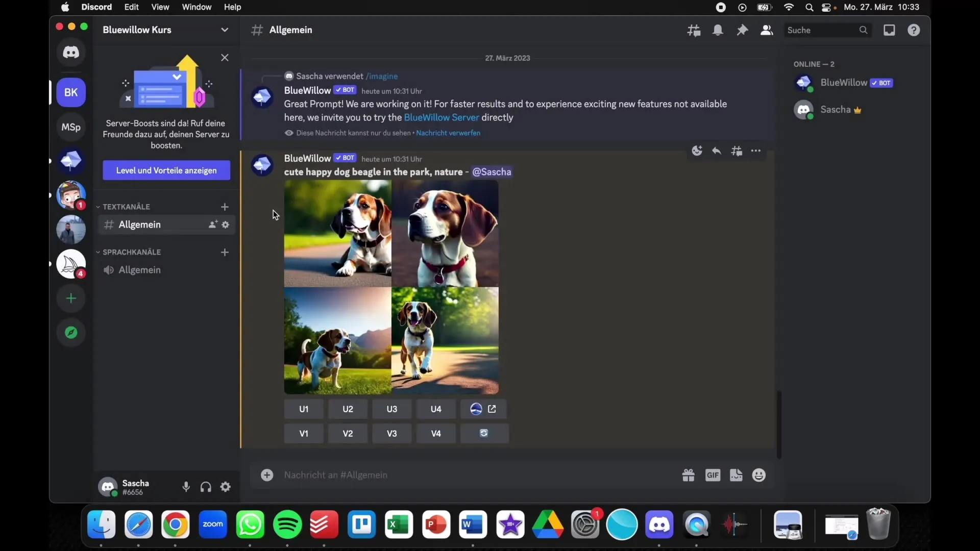The image size is (980, 551).
Task: Create variations with V2 button
Action: click(x=348, y=433)
